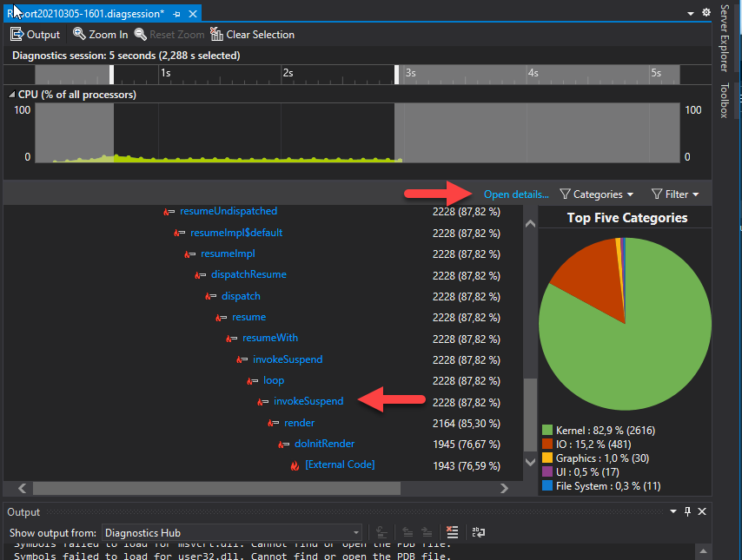Viewport: 742px width, 560px height.
Task: Open the Categories dropdown
Action: pyautogui.click(x=597, y=194)
